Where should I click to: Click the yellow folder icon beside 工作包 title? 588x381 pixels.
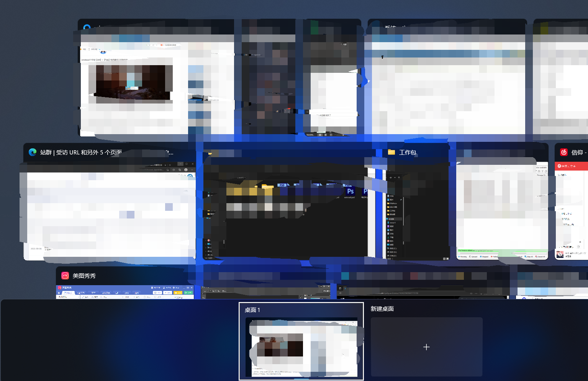point(391,152)
